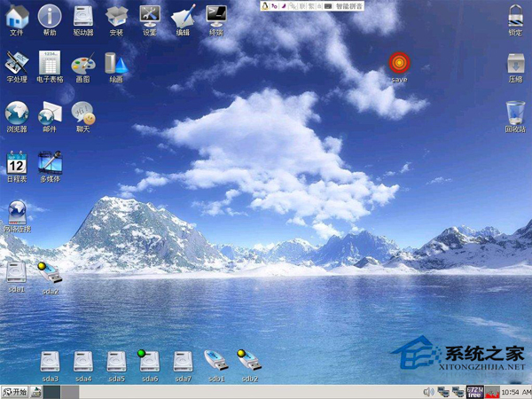Click the volume speaker tray icon
Screen dimensions: 532x399
(x=428, y=391)
